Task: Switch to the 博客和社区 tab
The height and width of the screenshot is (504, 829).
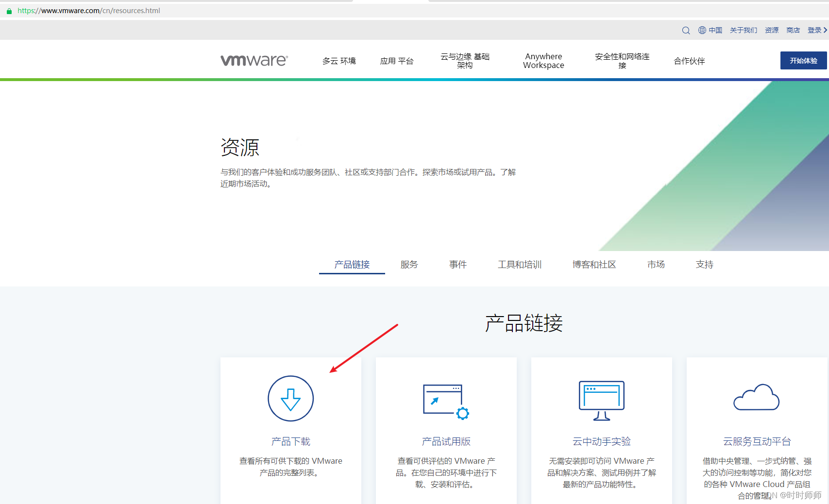Action: pyautogui.click(x=594, y=265)
